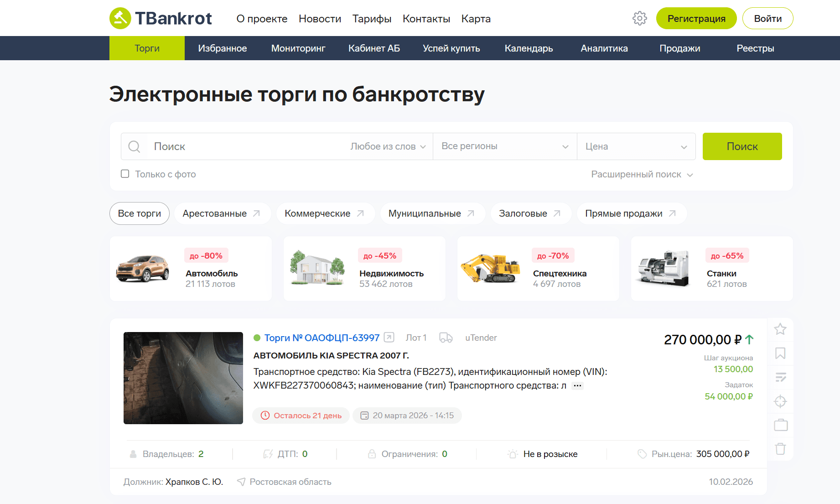Viewport: 840px width, 504px height.
Task: Open the Недвижимость category card
Action: [364, 269]
